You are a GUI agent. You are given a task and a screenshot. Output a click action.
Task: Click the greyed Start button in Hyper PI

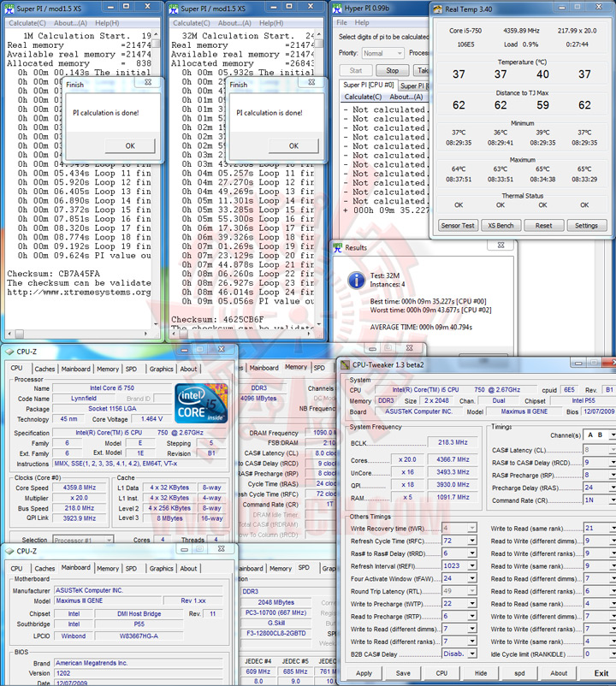click(356, 70)
